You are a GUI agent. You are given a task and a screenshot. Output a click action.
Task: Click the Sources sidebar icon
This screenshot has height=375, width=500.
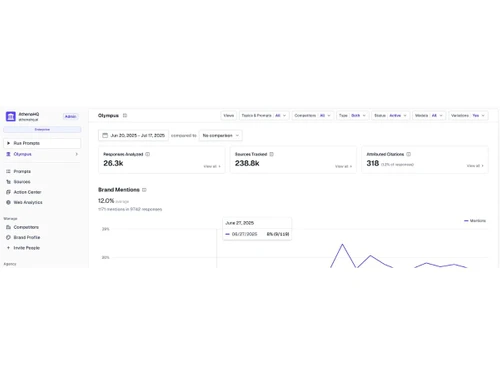click(x=8, y=182)
